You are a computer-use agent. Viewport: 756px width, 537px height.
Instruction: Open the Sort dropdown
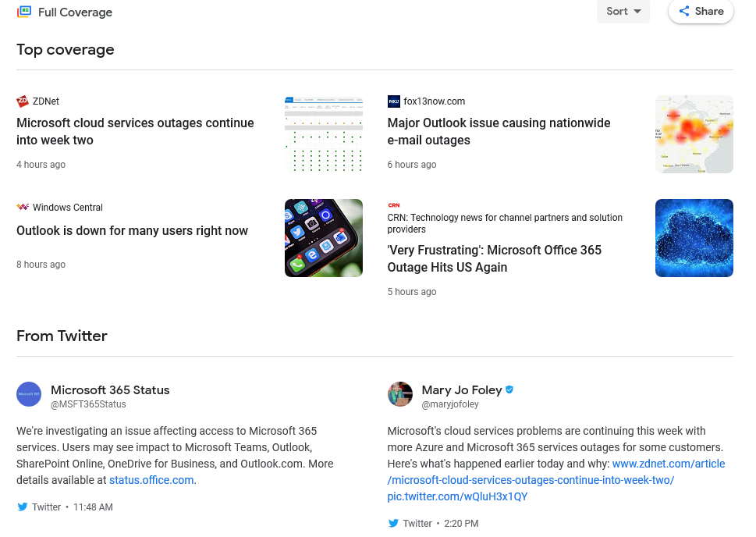point(623,11)
